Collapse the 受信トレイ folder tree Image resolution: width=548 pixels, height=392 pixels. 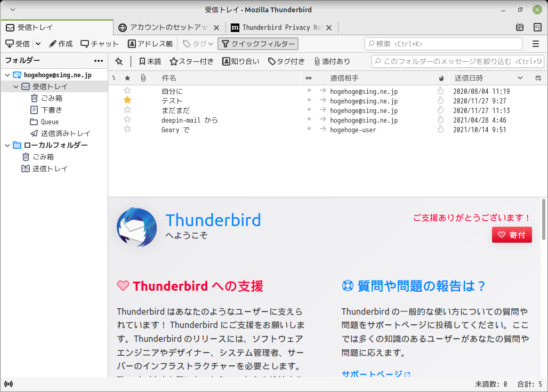point(16,87)
